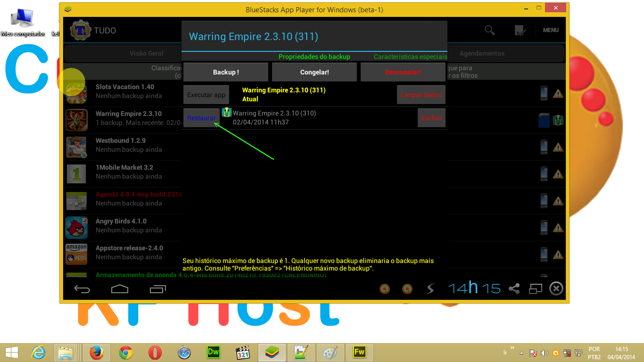Toggle BlueStacks fullscreen window icon
This screenshot has width=644, height=362.
[536, 288]
